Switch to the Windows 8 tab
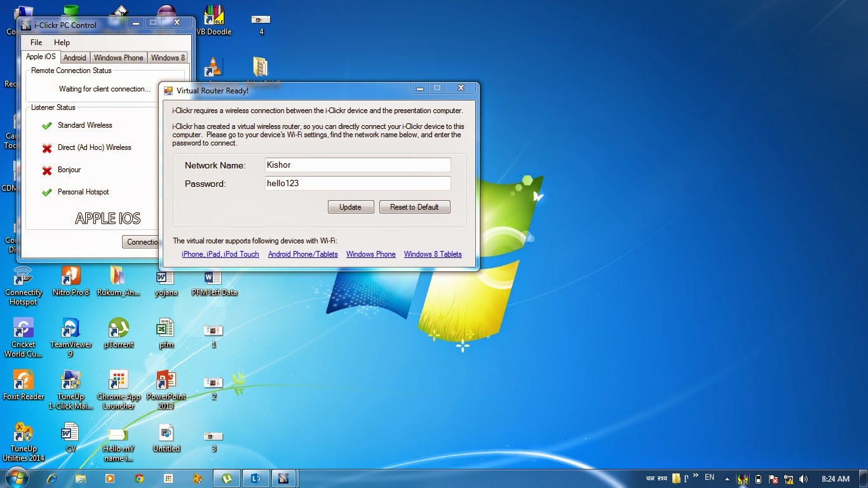This screenshot has height=488, width=868. pos(168,58)
